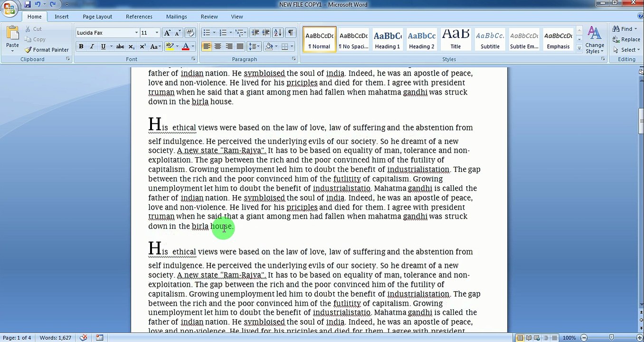
Task: Check proofing errors in status bar
Action: (84, 338)
